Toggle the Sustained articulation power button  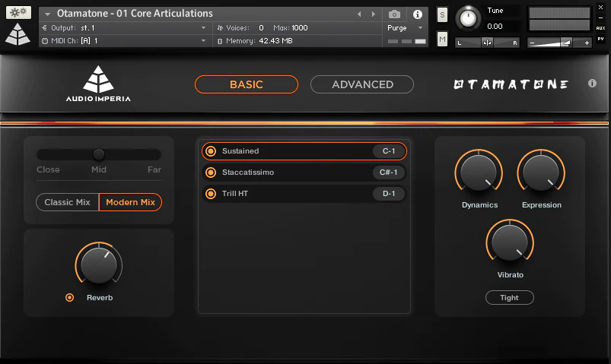pos(211,151)
